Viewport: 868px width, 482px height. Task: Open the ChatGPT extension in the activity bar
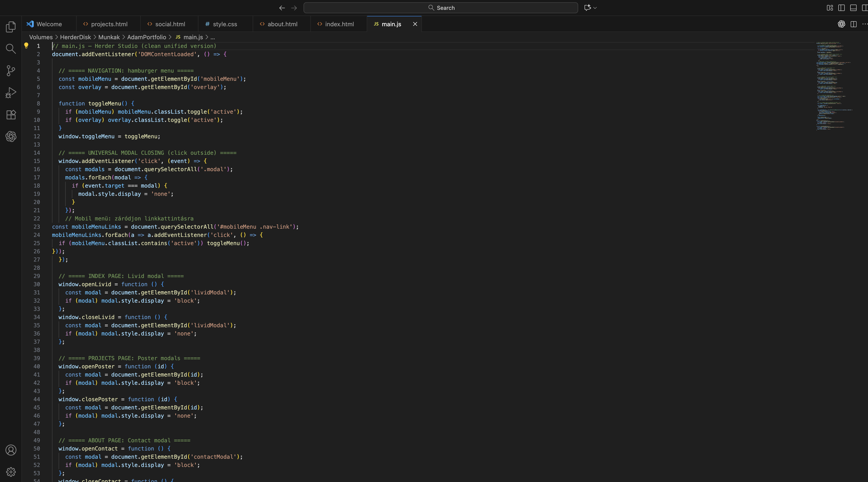point(11,137)
